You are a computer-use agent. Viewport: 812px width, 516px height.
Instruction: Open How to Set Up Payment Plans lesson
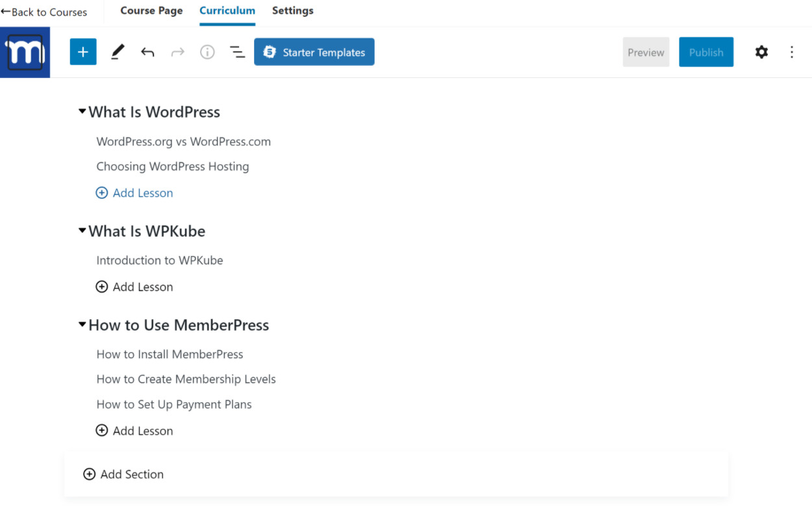pyautogui.click(x=174, y=404)
